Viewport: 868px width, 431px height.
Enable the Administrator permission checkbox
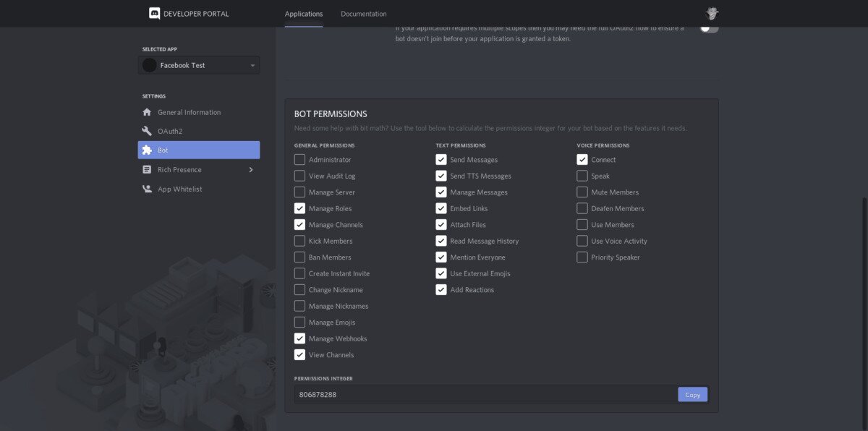click(x=299, y=160)
